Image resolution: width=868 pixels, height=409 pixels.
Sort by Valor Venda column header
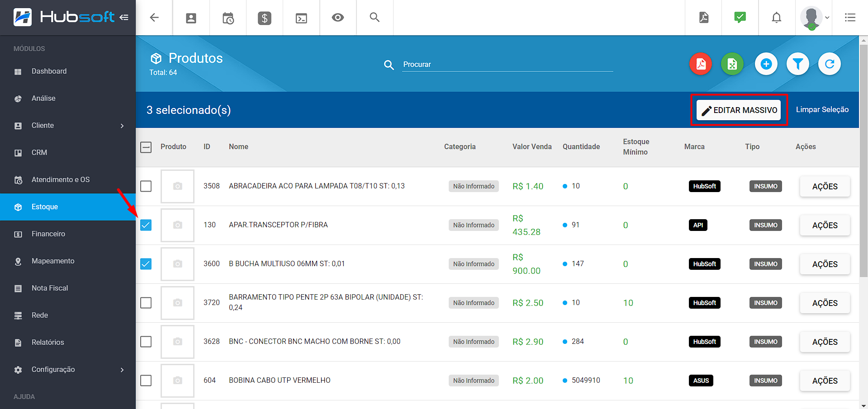pyautogui.click(x=532, y=147)
